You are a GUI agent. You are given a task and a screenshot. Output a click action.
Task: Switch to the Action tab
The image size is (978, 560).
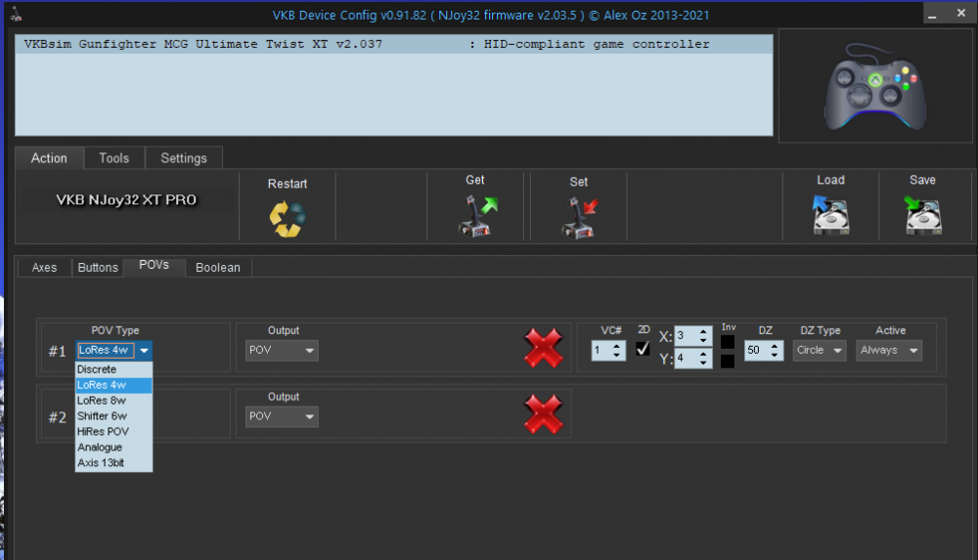point(49,158)
